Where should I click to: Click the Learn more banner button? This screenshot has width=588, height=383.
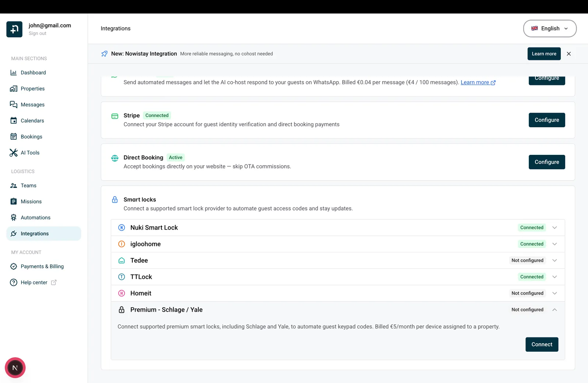(544, 54)
